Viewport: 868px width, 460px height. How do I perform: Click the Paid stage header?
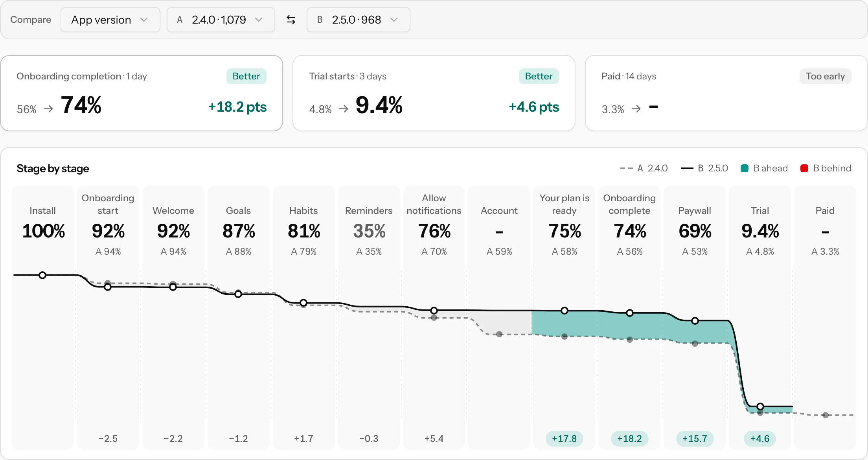(x=825, y=211)
